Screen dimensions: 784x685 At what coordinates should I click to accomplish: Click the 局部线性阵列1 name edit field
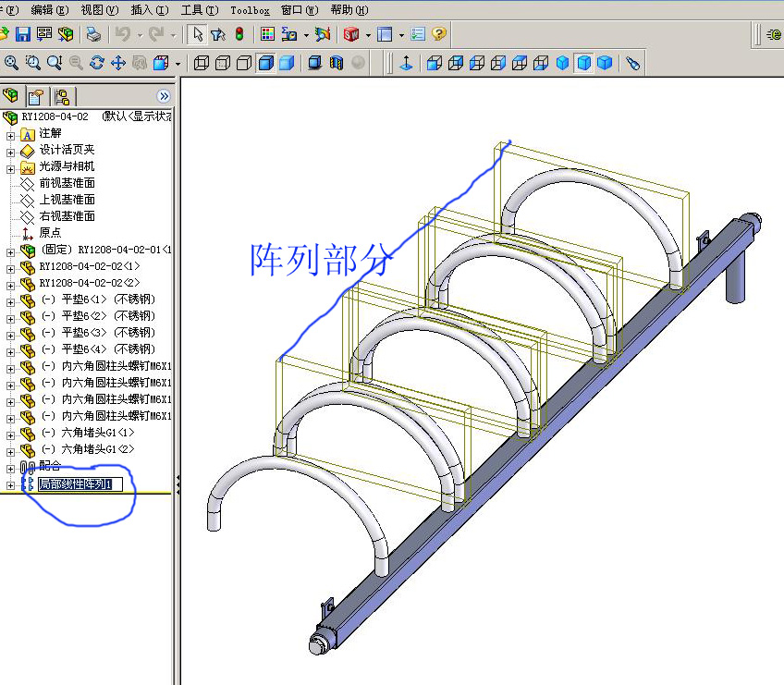tap(80, 484)
